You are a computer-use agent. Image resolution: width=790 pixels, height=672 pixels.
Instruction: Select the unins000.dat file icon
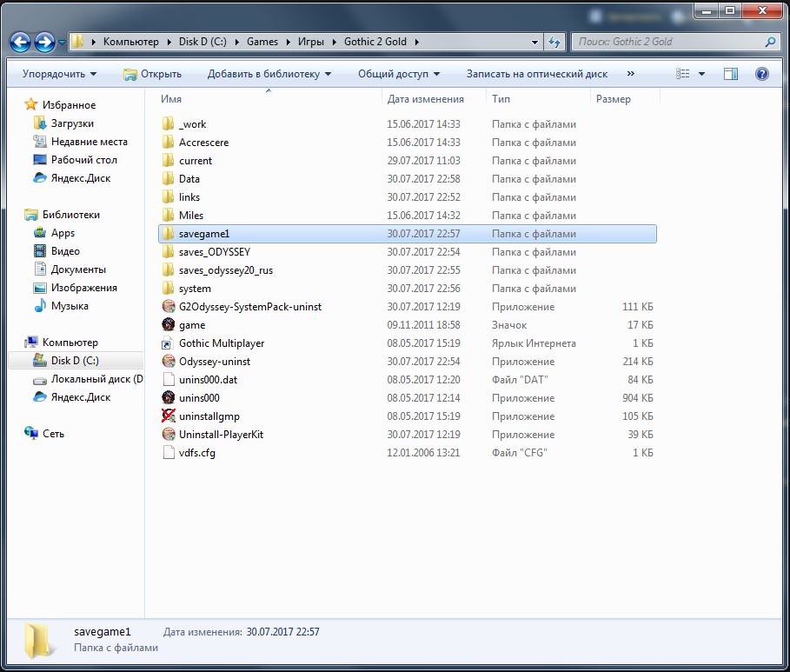point(169,380)
